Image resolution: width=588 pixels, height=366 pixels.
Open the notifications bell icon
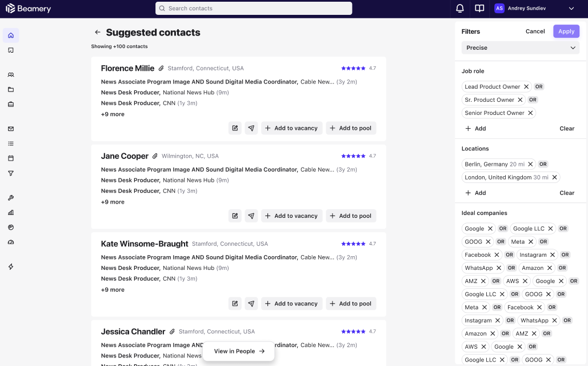tap(460, 9)
